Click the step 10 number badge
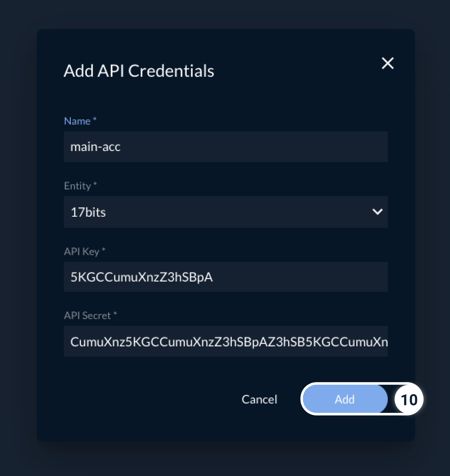This screenshot has height=476, width=450. (x=409, y=400)
